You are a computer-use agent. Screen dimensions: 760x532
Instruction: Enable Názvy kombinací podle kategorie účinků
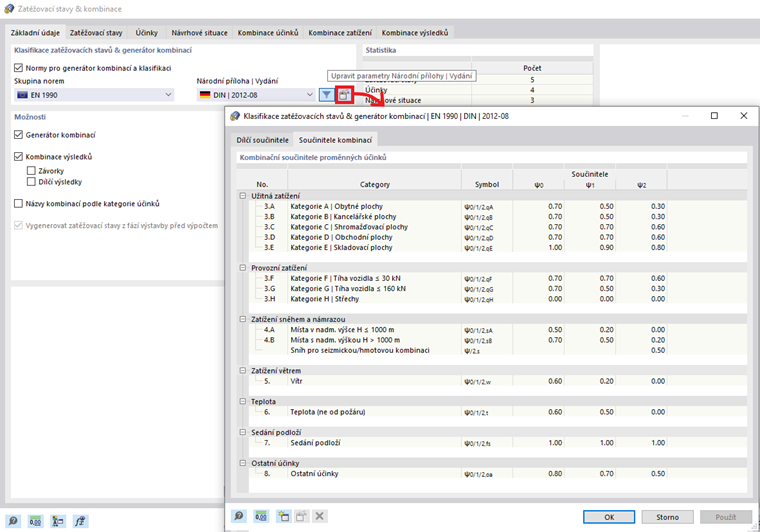click(18, 203)
